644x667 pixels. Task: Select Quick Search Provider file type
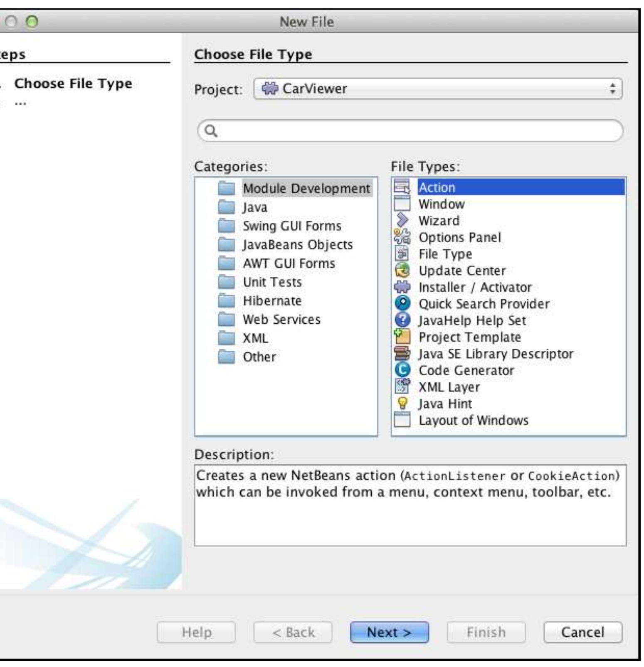click(x=484, y=303)
